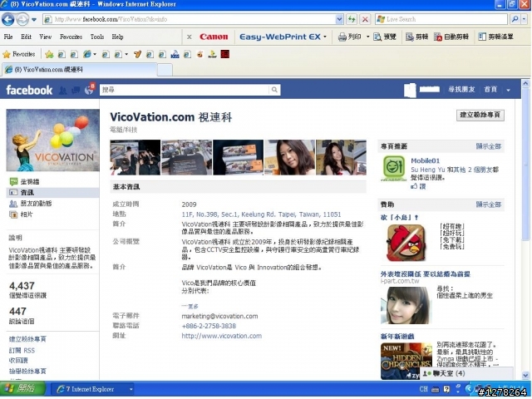Expand the address bar history dropdown
The width and height of the screenshot is (532, 399).
339,19
